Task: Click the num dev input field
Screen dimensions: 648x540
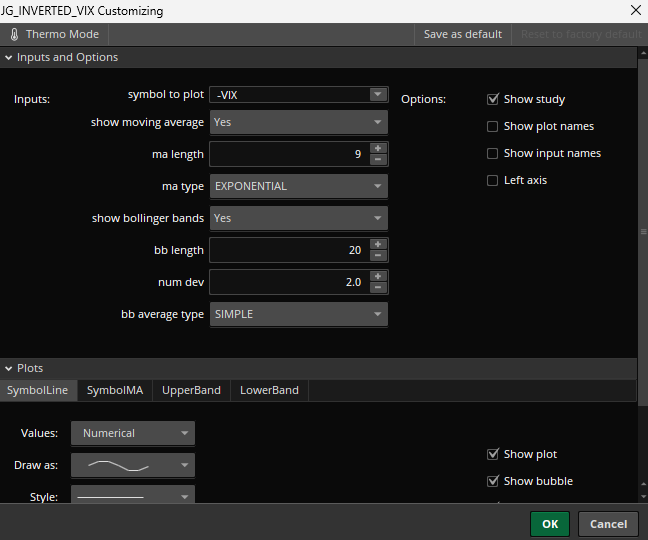Action: [288, 282]
